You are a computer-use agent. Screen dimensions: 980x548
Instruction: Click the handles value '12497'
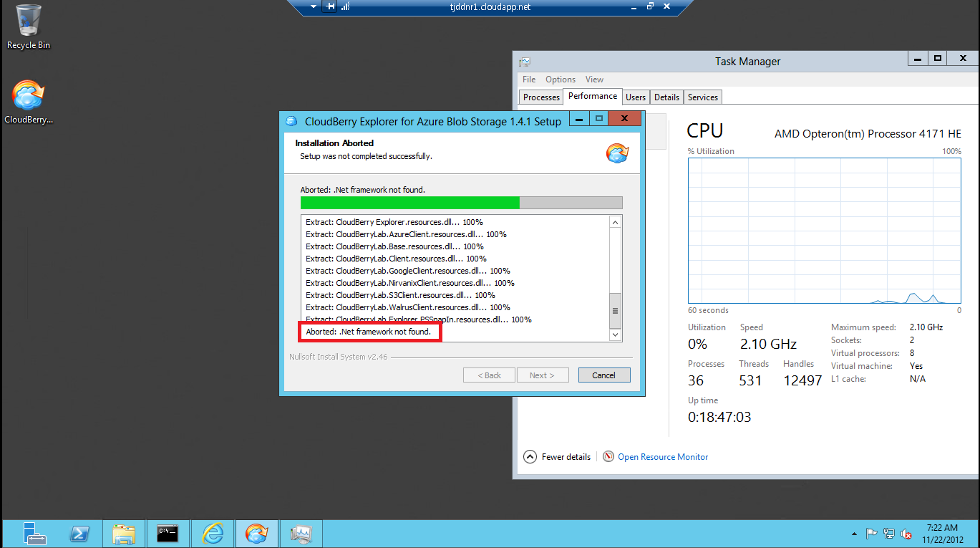(x=802, y=380)
